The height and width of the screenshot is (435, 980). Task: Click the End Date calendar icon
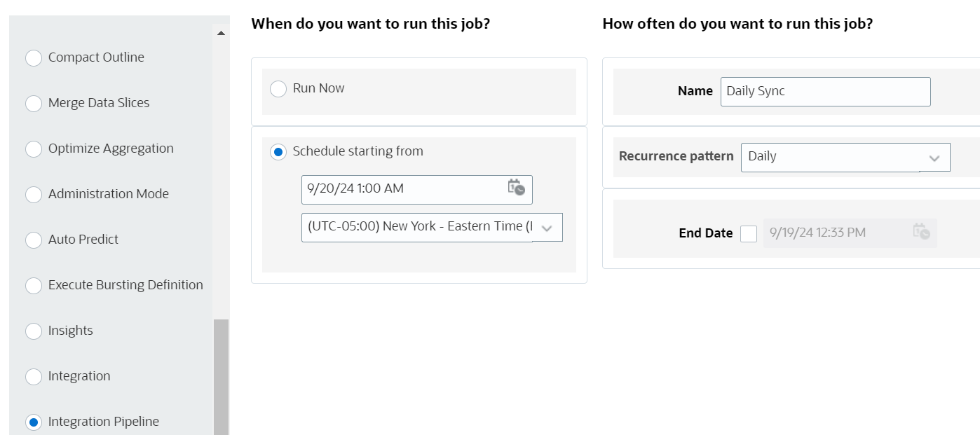tap(921, 232)
